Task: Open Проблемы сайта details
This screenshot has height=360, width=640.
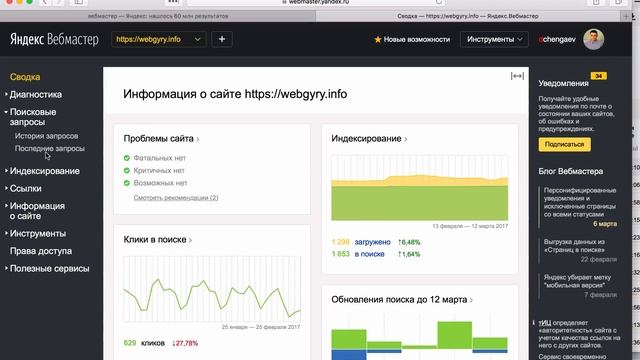Action: pos(161,139)
